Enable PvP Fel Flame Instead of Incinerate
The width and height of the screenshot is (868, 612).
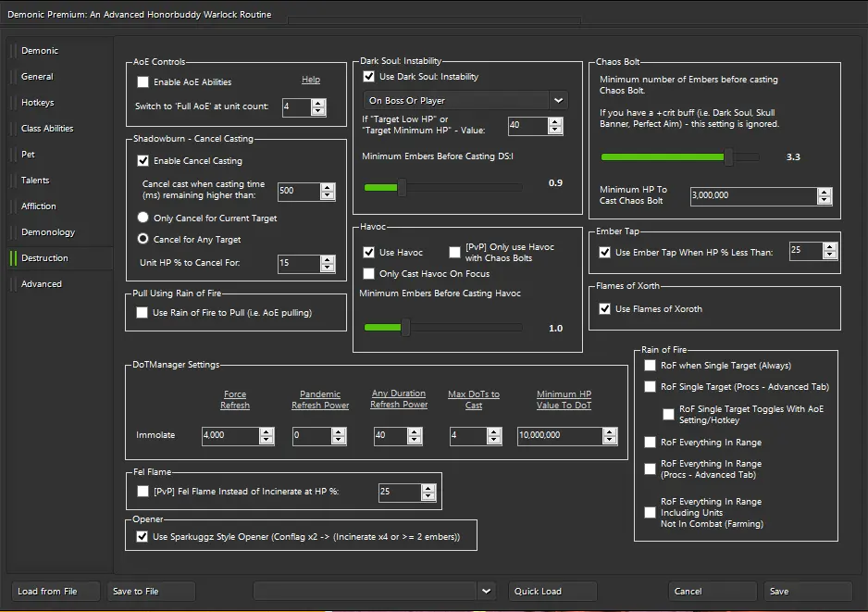143,492
